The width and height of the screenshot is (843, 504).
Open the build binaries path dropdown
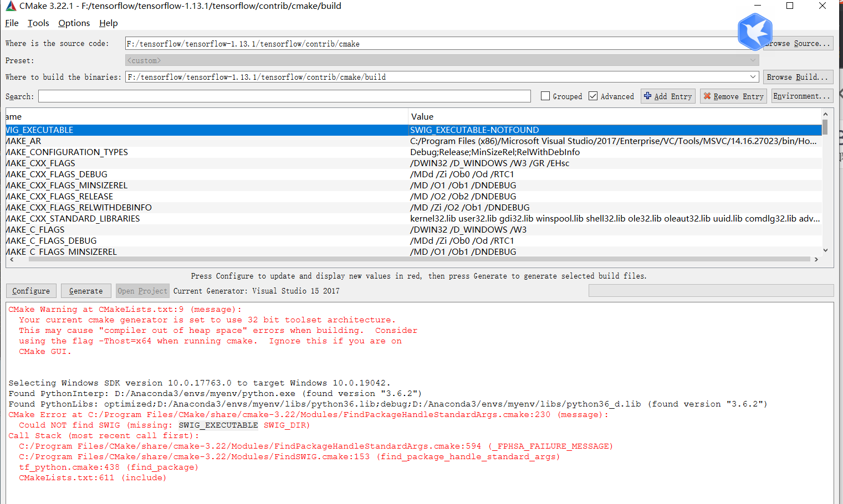coord(754,77)
